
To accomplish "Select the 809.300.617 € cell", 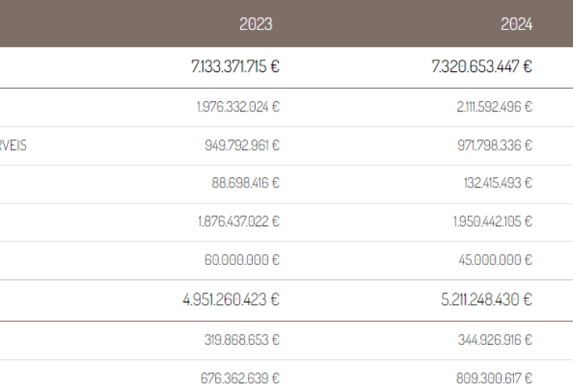I will pyautogui.click(x=493, y=379).
